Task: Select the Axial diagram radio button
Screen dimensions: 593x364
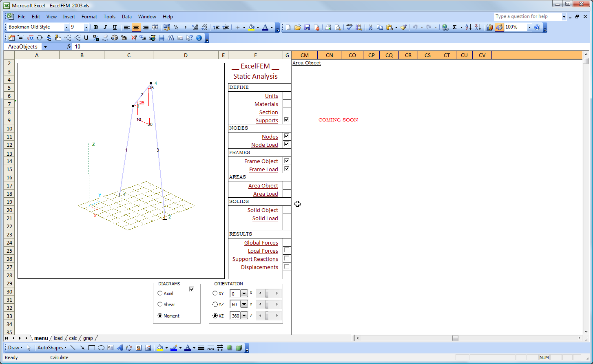Action: (x=160, y=293)
